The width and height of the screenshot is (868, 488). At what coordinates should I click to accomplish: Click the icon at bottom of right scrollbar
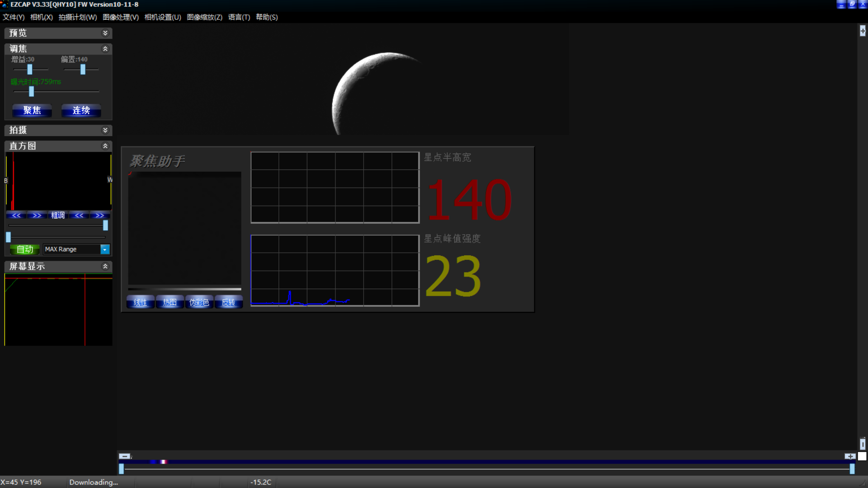pos(863,444)
